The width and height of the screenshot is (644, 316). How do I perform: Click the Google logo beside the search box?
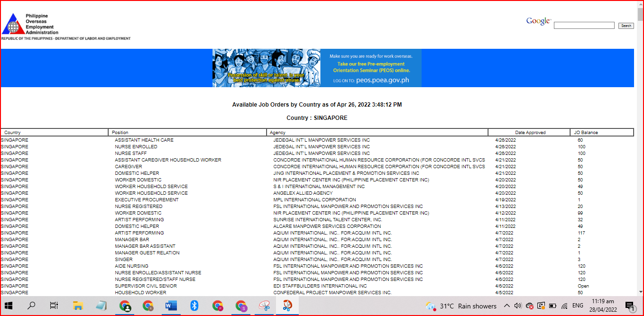pyautogui.click(x=538, y=21)
